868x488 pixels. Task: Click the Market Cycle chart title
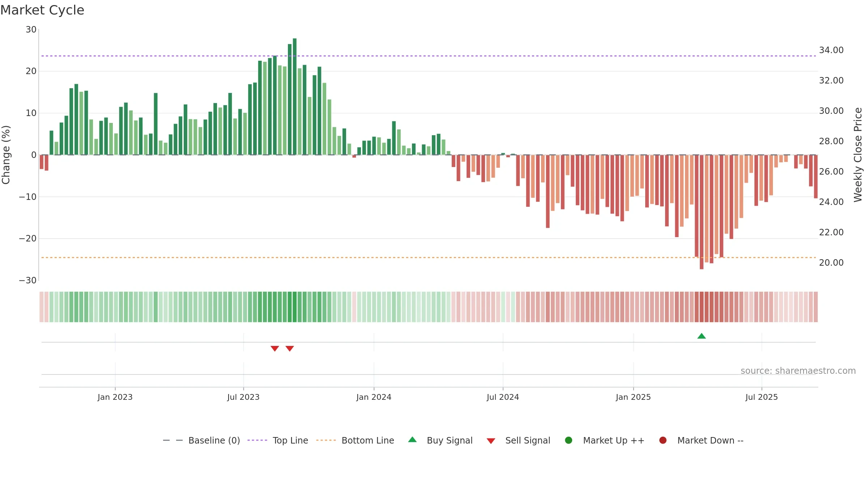tap(42, 10)
